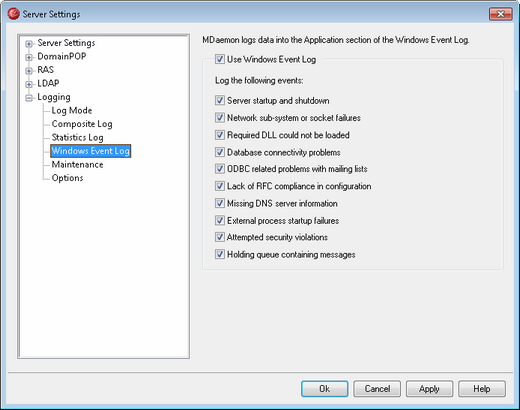Open the Statistics Log page
The image size is (520, 410).
(x=77, y=137)
